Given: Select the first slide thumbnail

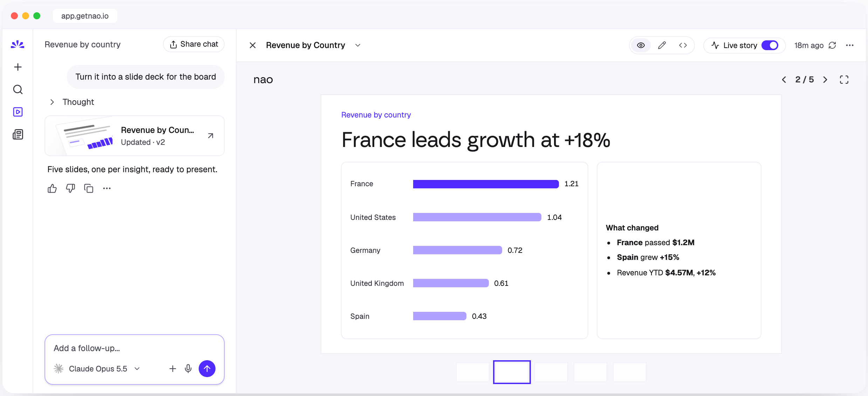Looking at the screenshot, I should click(473, 372).
